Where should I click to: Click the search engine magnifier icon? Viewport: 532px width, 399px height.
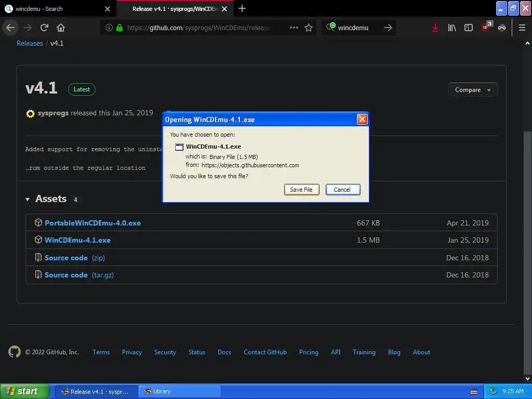(x=330, y=27)
